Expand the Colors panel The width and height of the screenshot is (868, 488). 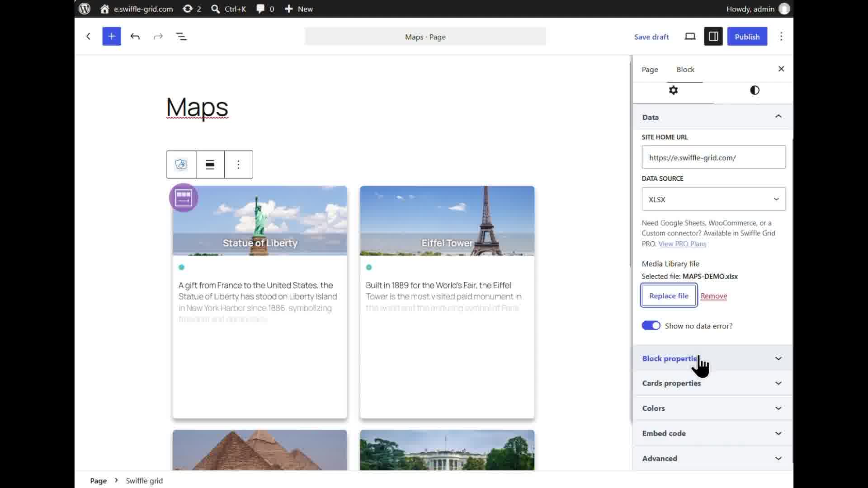[713, 408]
